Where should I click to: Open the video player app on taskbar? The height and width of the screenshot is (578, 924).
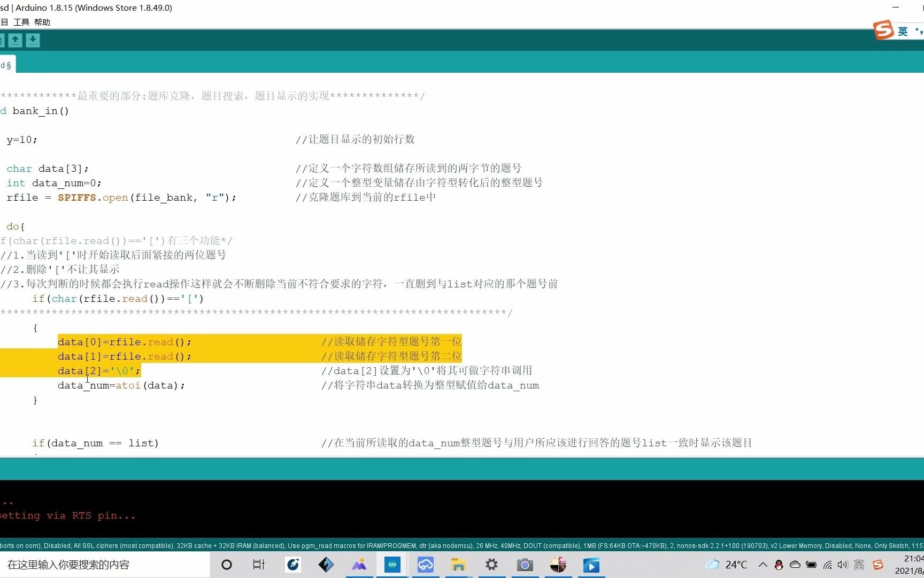[x=591, y=565]
